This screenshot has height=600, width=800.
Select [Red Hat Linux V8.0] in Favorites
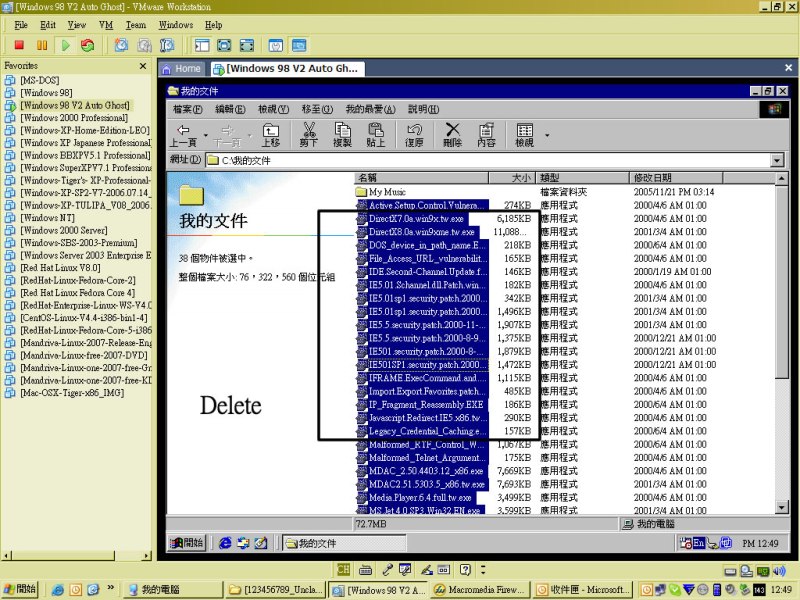60,267
